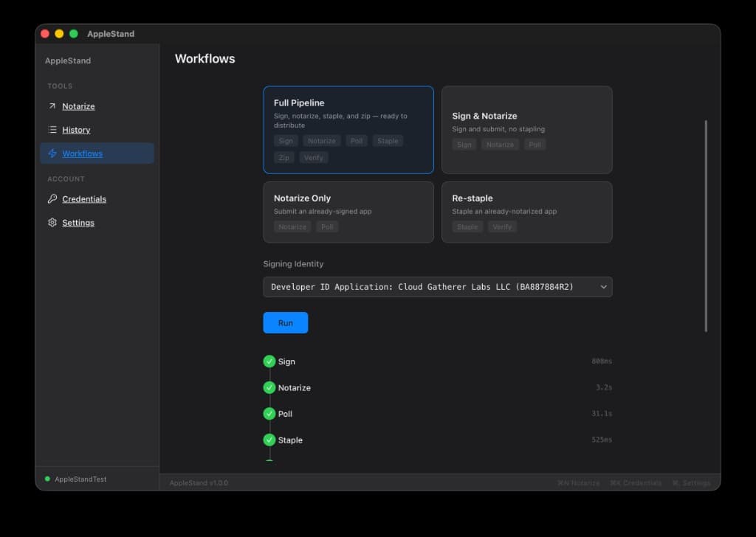756x537 pixels.
Task: Click the Verify chip on the Full Pipeline card
Action: pyautogui.click(x=313, y=157)
